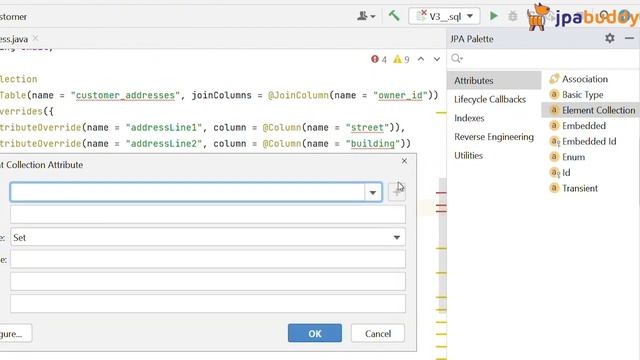Click the warnings count indicator

(401, 60)
